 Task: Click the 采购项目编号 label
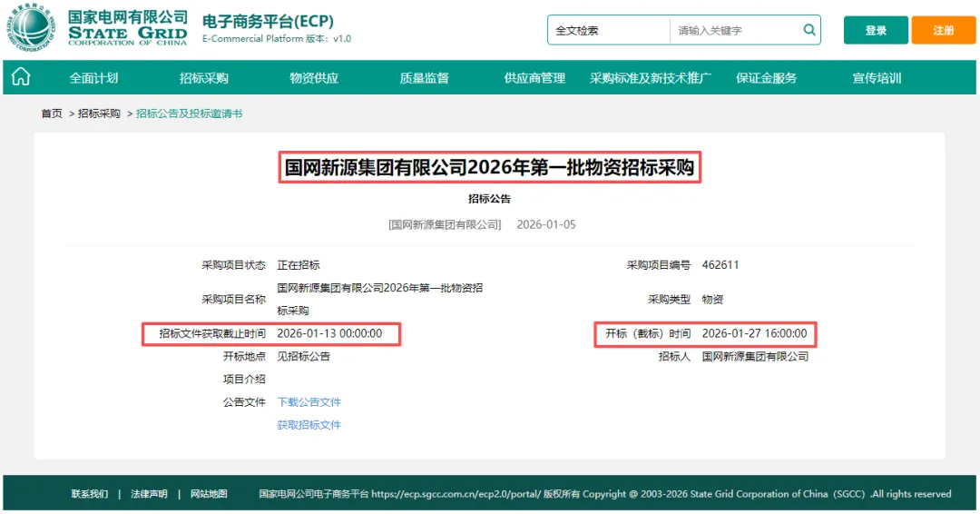[x=658, y=265]
